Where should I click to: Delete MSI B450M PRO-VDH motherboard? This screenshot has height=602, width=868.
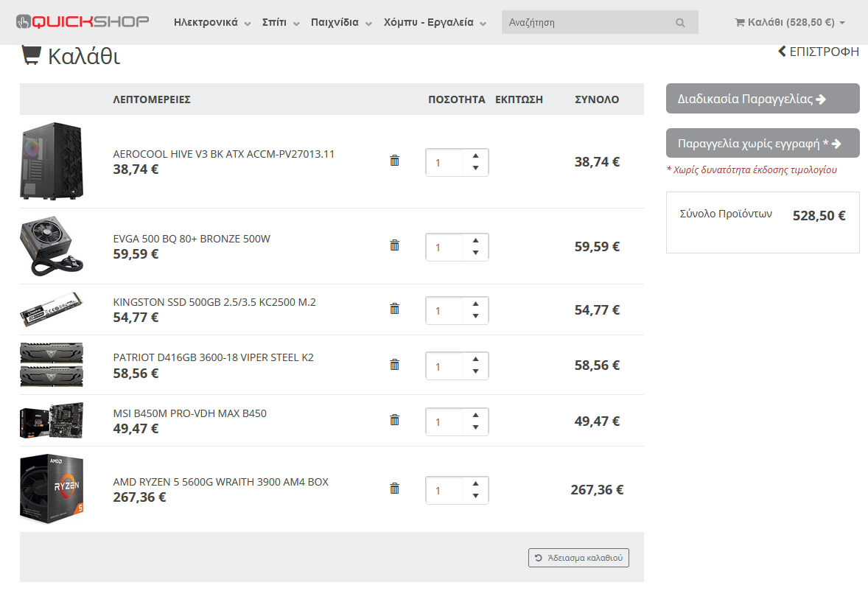click(x=395, y=420)
